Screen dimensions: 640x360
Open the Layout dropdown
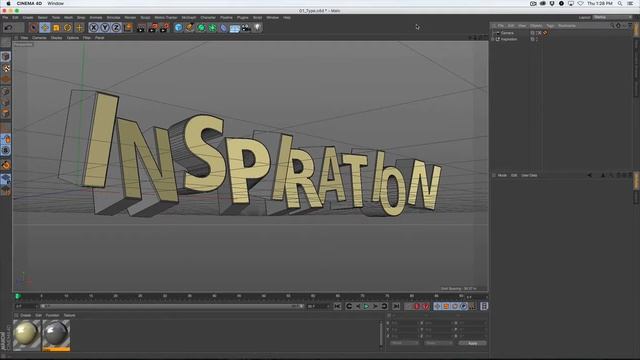pos(613,18)
